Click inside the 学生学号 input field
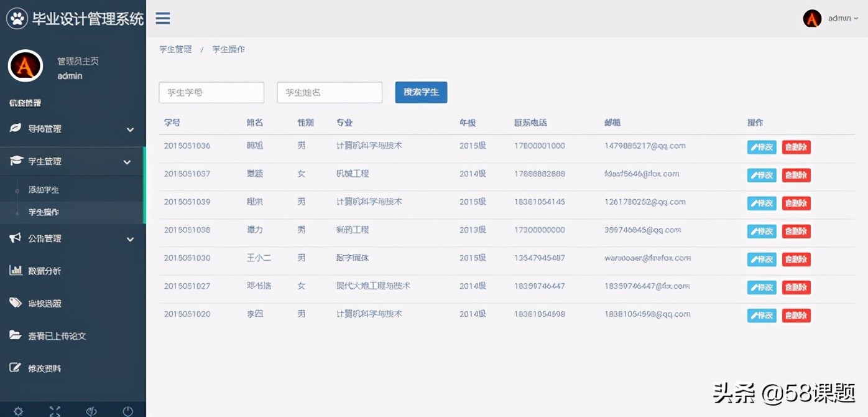Viewport: 868px width, 417px height. (211, 92)
